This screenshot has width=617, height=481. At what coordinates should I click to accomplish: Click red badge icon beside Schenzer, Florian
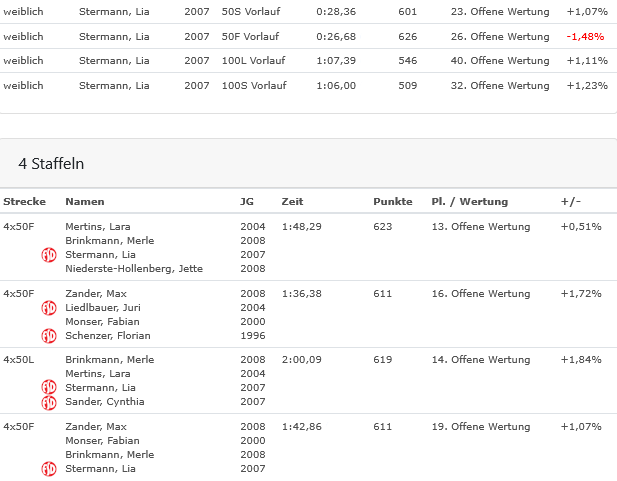click(48, 336)
